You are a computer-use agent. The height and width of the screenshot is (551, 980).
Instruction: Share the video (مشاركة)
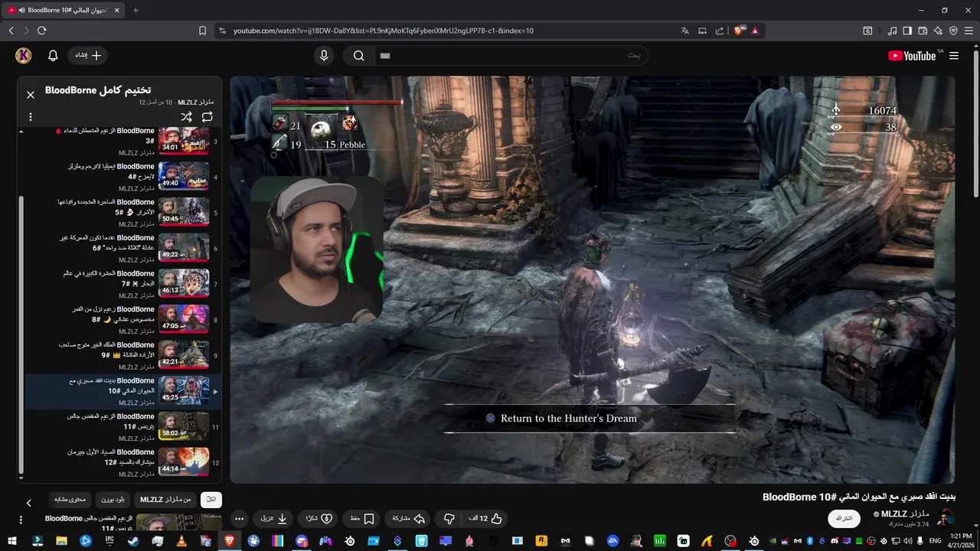(408, 519)
